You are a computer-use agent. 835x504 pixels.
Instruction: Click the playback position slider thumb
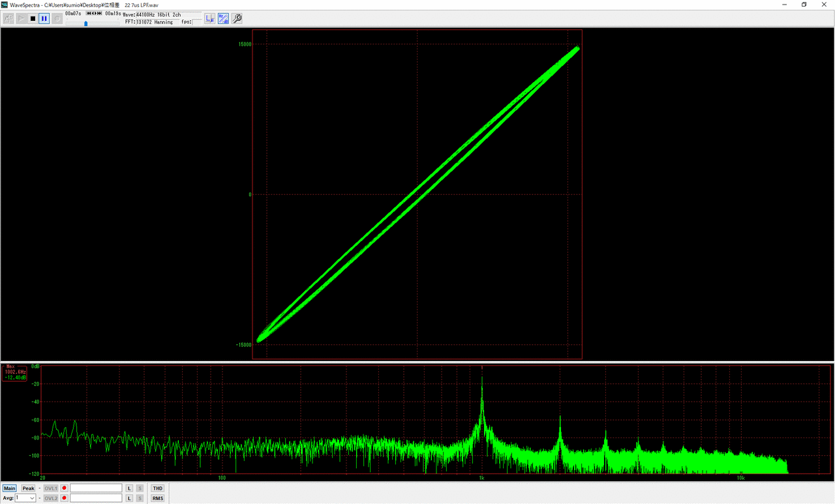pos(85,23)
